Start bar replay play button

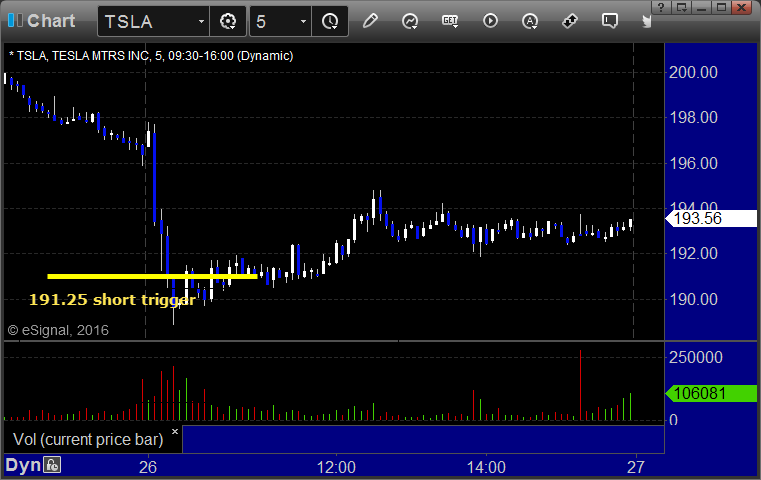[490, 21]
